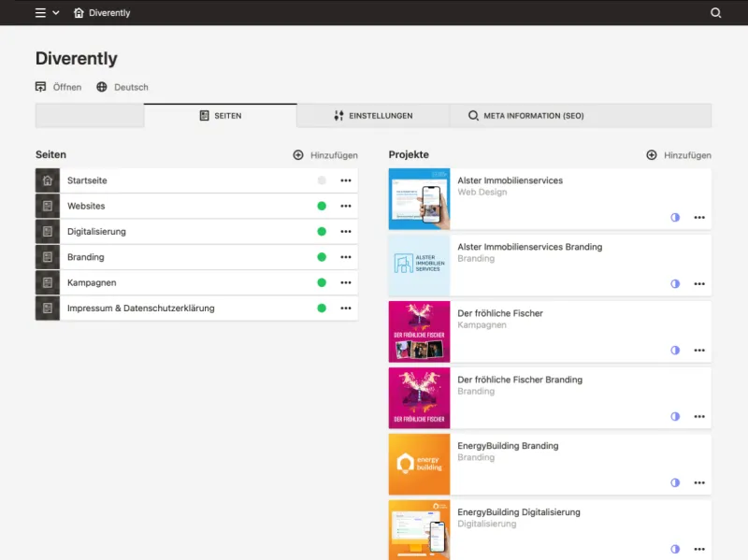Toggle the green status dot for Kampagnen
This screenshot has width=748, height=560.
click(322, 281)
